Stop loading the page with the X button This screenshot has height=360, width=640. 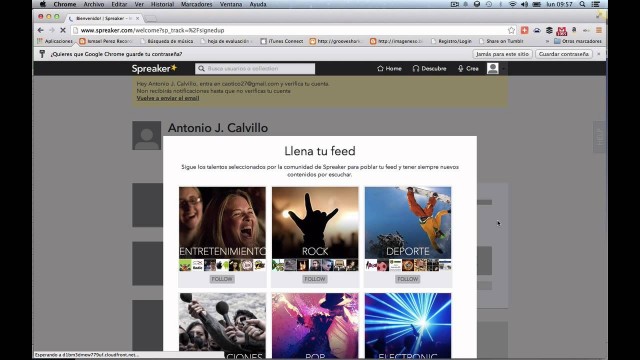[x=63, y=30]
